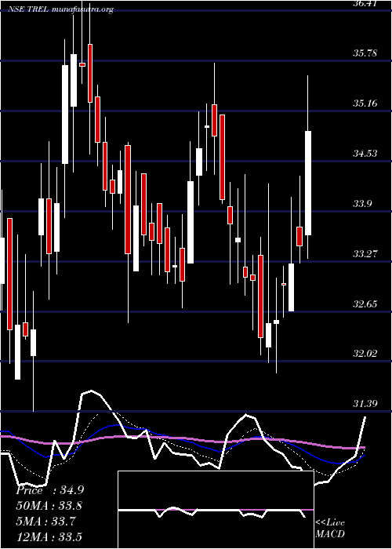392x549 pixels.
Task: Click the NSE TREL chart title
Action: [x=61, y=9]
